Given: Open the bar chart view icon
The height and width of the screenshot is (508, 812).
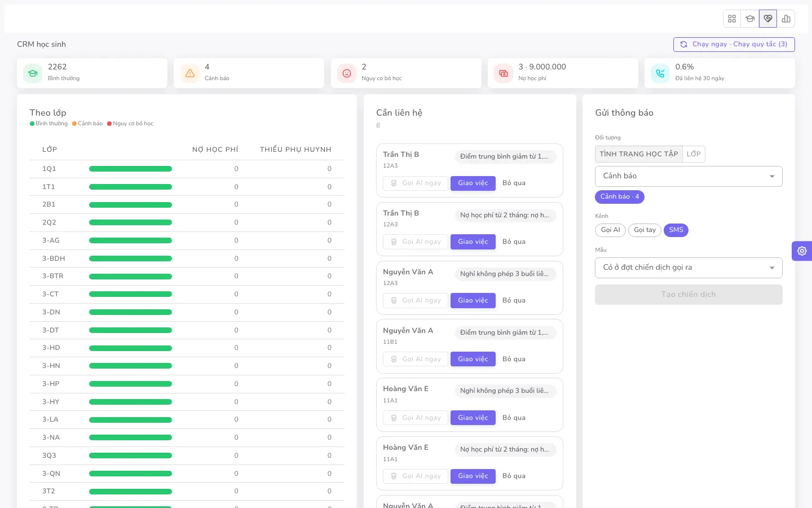Looking at the screenshot, I should (x=786, y=19).
